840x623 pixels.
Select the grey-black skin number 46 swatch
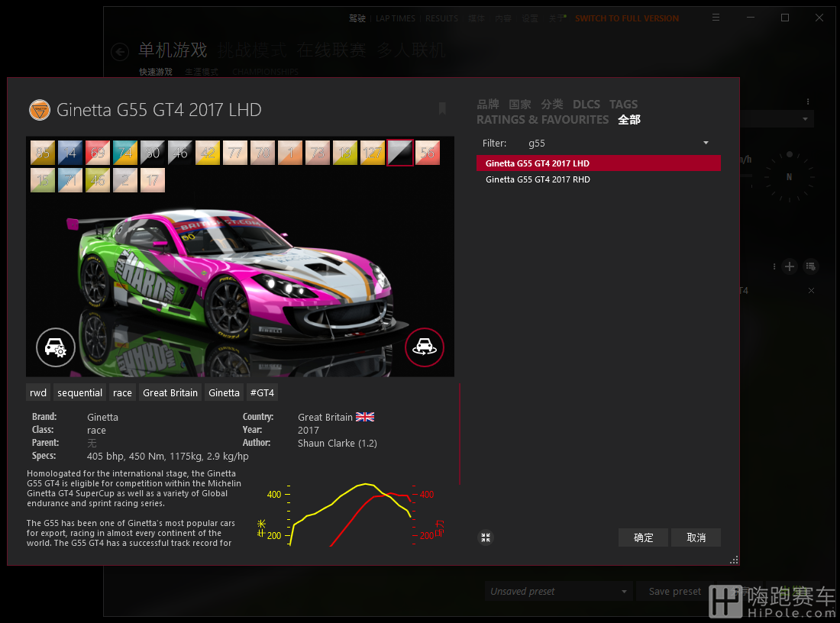pyautogui.click(x=180, y=153)
